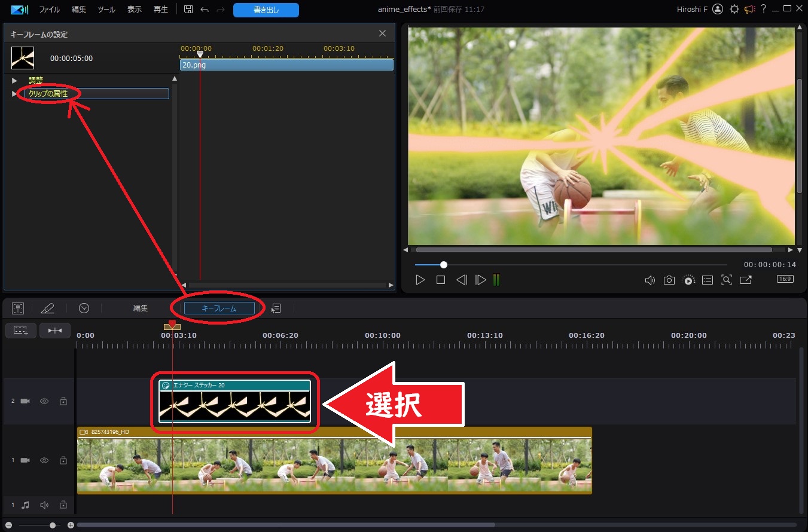Zoom in timeline with the plus icon
Image resolution: width=808 pixels, height=532 pixels.
click(x=71, y=525)
